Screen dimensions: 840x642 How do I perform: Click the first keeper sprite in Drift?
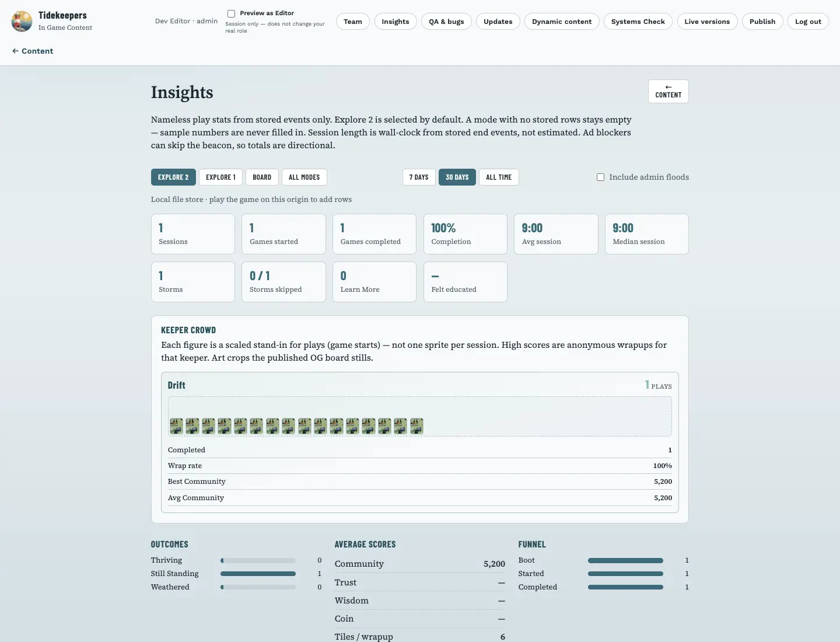[x=176, y=426]
